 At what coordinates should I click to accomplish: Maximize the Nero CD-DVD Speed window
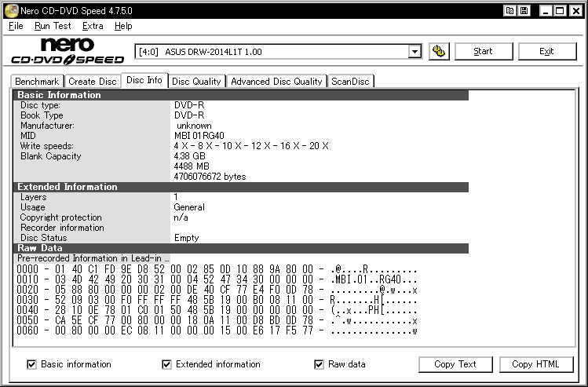tap(561, 10)
